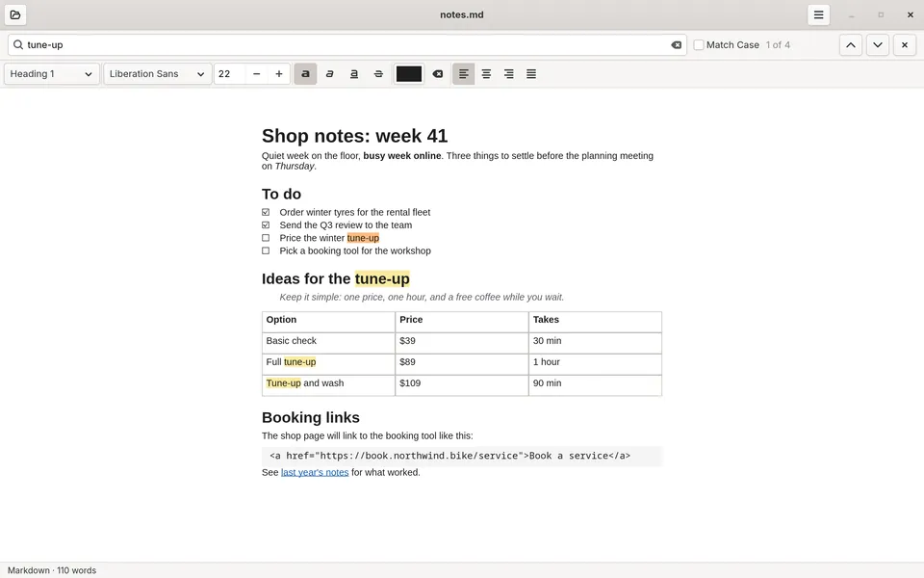924x578 pixels.
Task: Click the 'Price' table header cell
Action: [462, 322]
